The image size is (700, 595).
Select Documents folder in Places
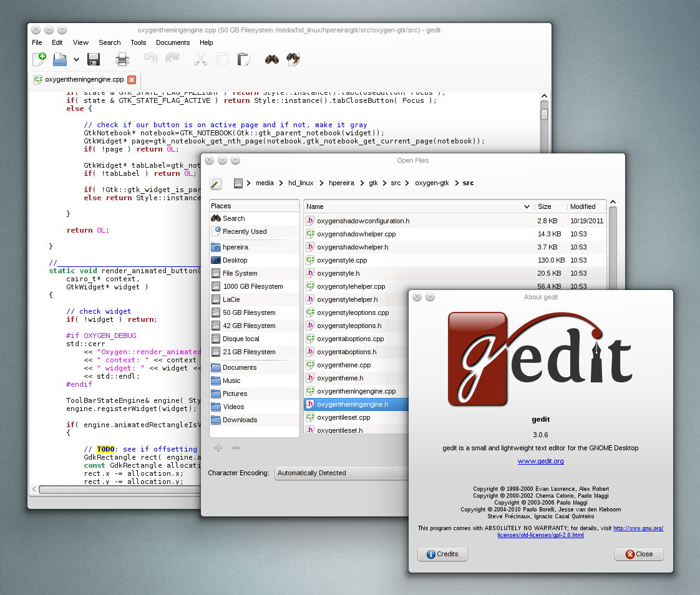pyautogui.click(x=255, y=367)
